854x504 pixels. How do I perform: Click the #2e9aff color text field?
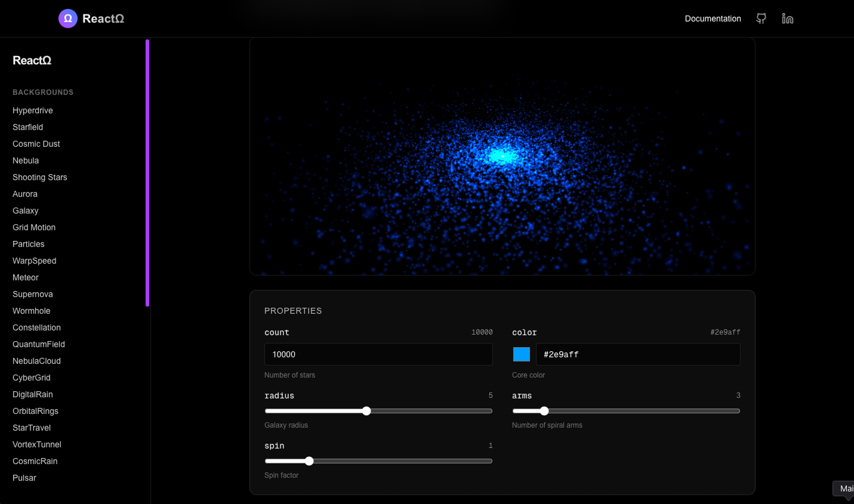coord(638,354)
